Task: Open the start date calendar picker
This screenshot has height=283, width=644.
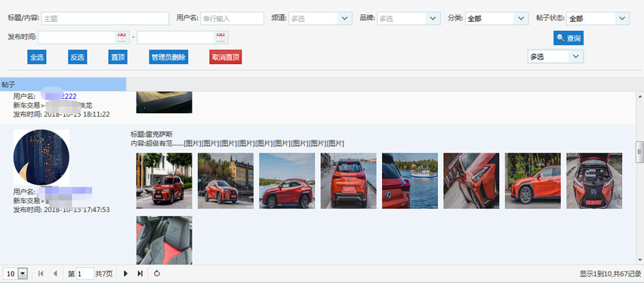Action: click(122, 38)
